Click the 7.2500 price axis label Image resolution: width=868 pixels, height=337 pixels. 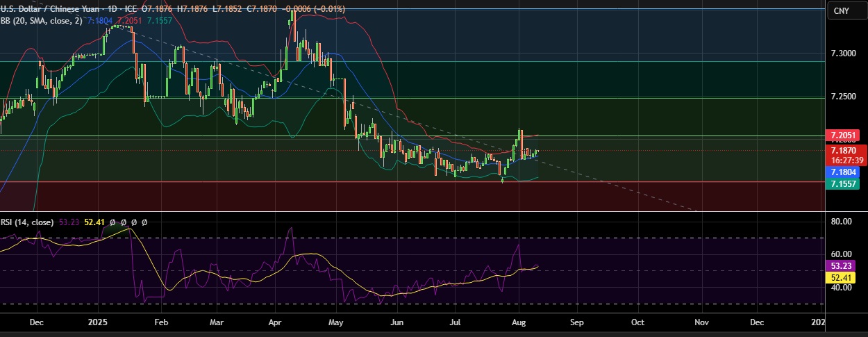coord(843,97)
